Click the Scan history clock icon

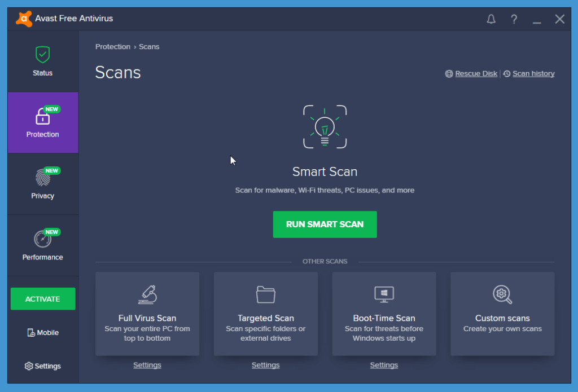507,74
